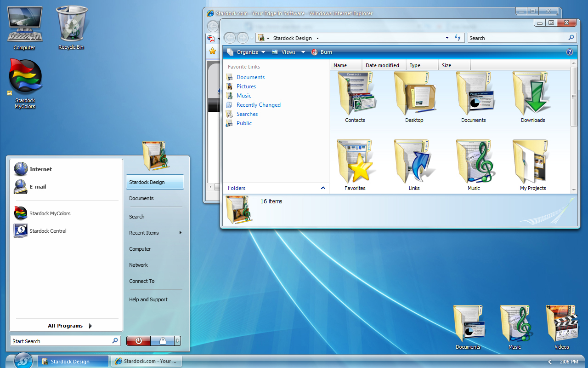Viewport: 588px width, 368px height.
Task: Sort by Date modified column
Action: point(384,65)
